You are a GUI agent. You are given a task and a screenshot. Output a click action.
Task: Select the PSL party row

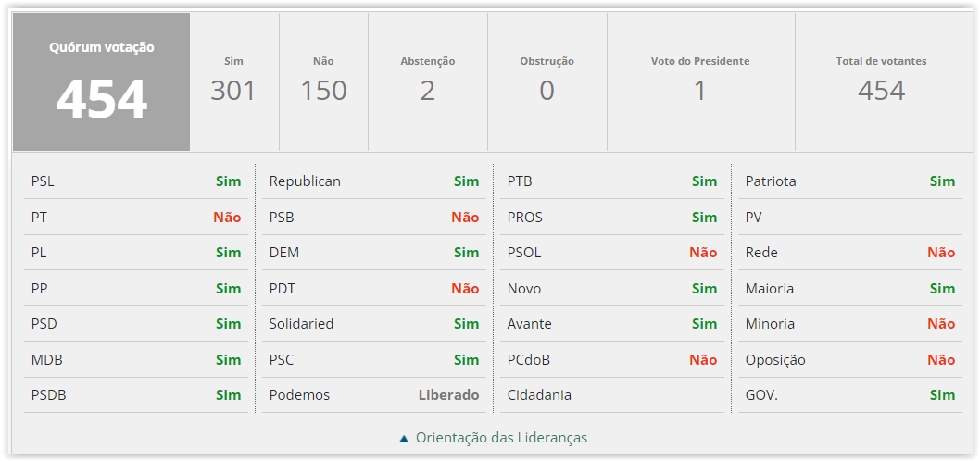pyautogui.click(x=135, y=181)
